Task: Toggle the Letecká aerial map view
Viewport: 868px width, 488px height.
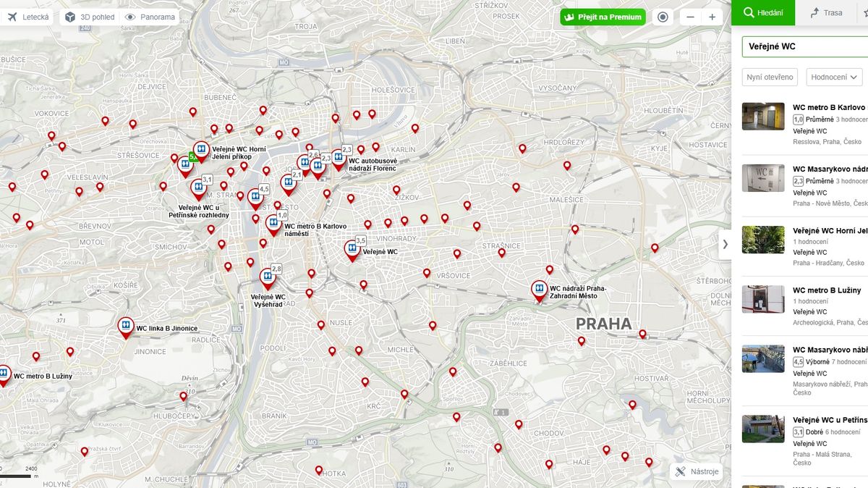Action: coord(27,17)
